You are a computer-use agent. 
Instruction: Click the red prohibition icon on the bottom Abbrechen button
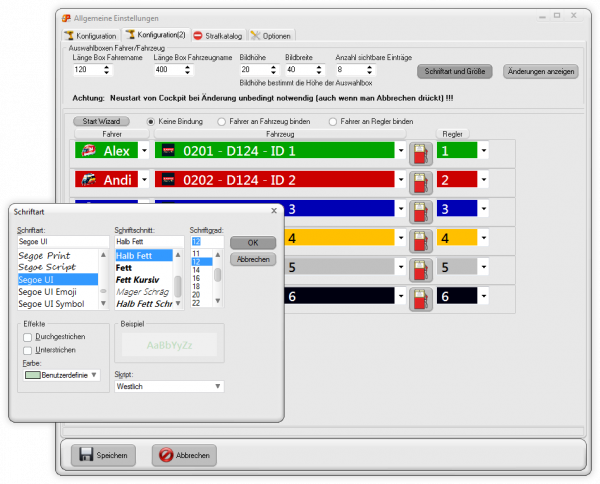tap(167, 455)
